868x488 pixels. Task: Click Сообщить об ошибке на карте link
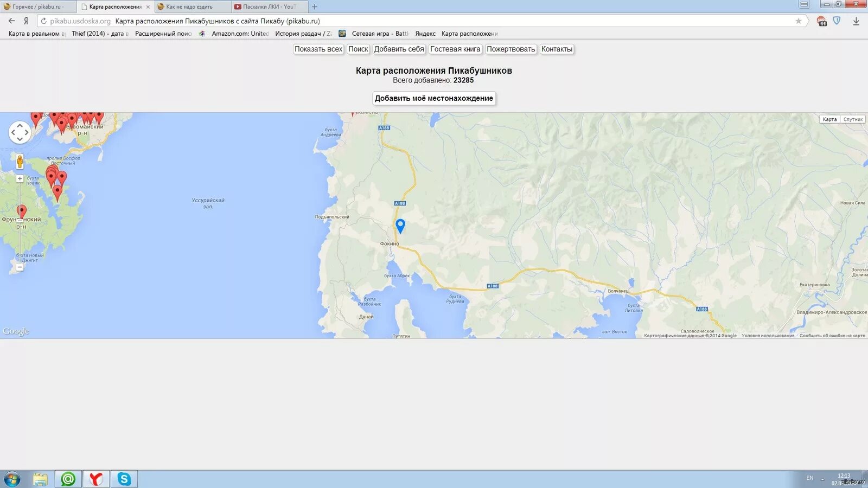tap(832, 336)
